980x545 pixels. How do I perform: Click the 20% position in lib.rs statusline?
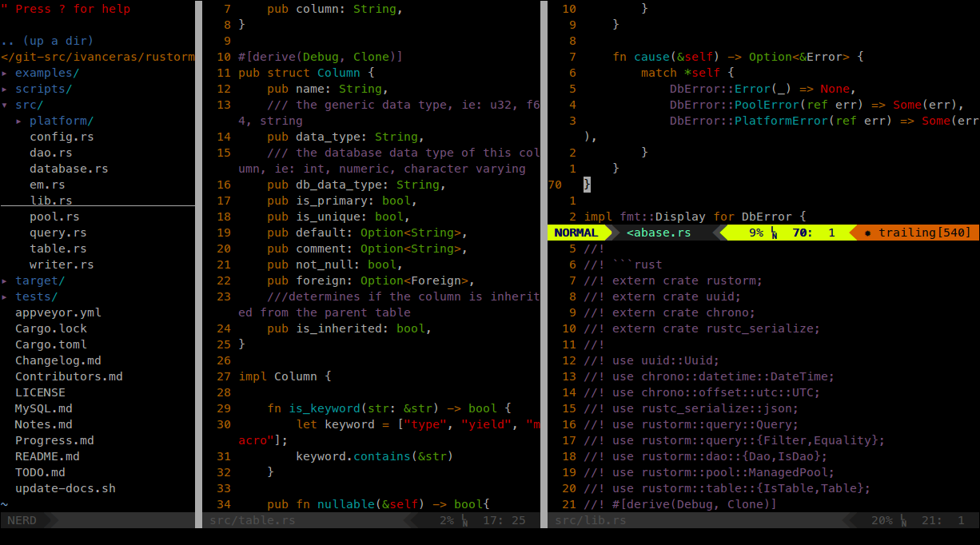coord(882,520)
